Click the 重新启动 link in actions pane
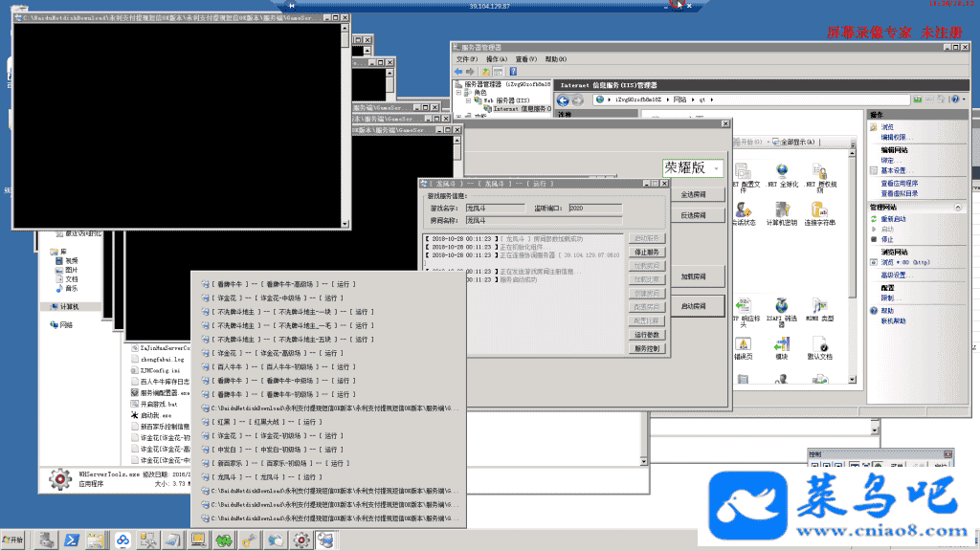This screenshot has height=551, width=980. 893,219
